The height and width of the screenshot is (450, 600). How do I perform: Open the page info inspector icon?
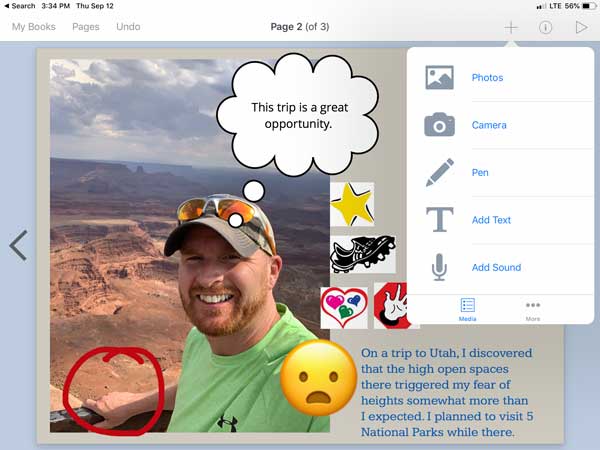click(545, 27)
